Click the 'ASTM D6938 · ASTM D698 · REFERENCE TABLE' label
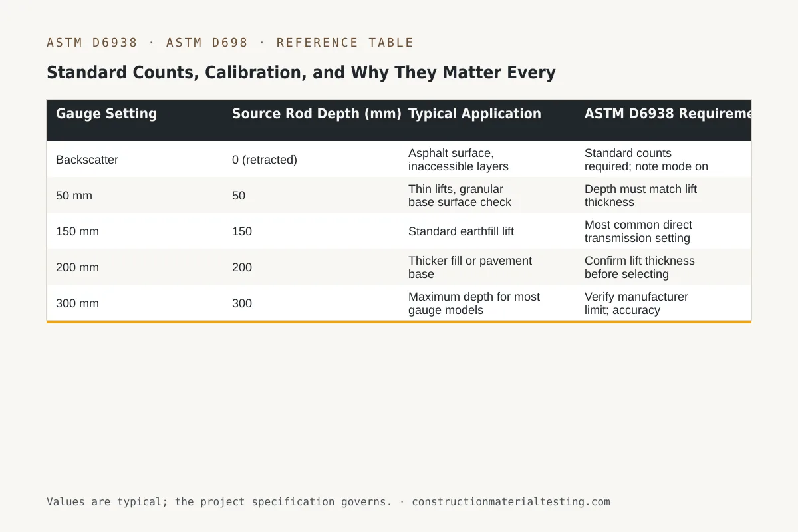This screenshot has height=532, width=798. point(230,43)
